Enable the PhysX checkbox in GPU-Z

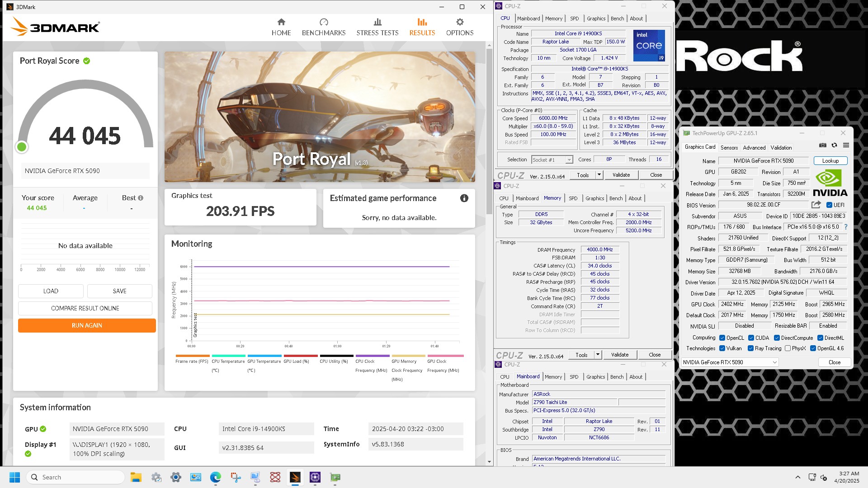click(788, 348)
